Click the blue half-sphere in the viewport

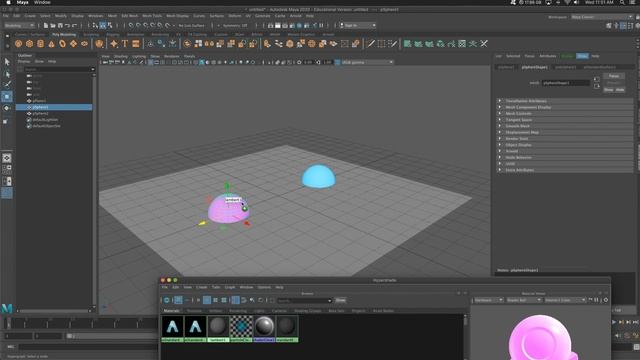(x=319, y=177)
